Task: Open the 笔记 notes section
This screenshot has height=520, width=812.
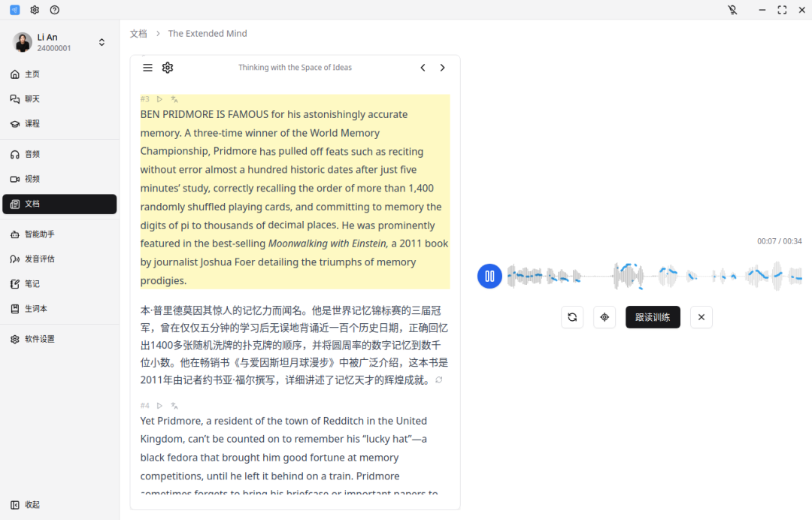Action: tap(32, 283)
